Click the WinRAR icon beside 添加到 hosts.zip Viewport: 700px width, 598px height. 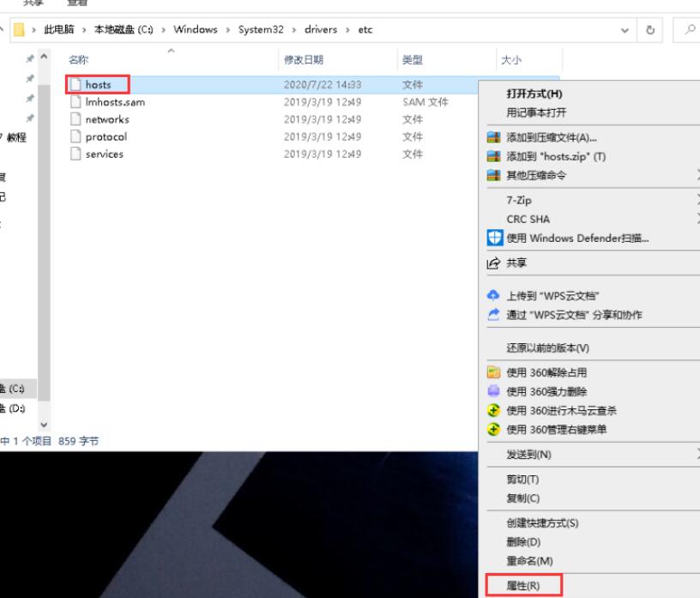pos(493,156)
